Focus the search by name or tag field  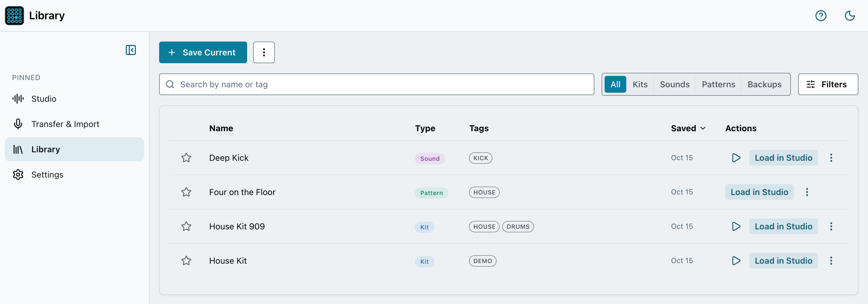376,84
